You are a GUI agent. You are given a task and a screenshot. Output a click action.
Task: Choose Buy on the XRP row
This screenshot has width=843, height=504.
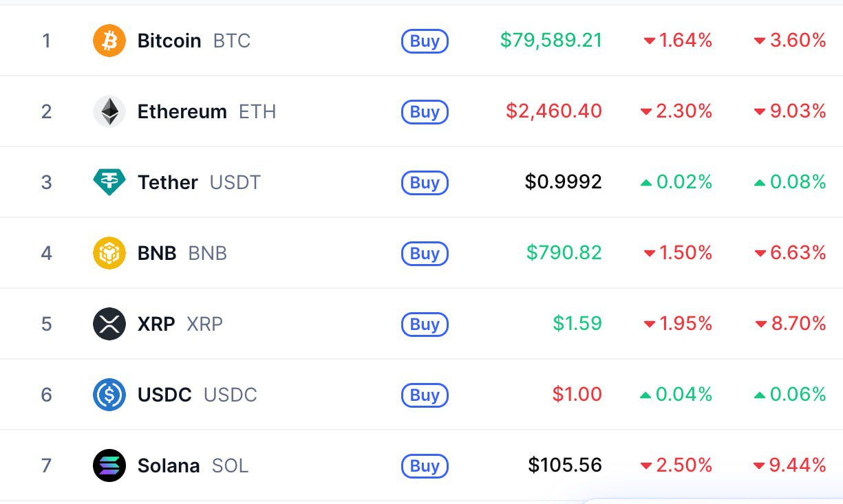pyautogui.click(x=425, y=325)
